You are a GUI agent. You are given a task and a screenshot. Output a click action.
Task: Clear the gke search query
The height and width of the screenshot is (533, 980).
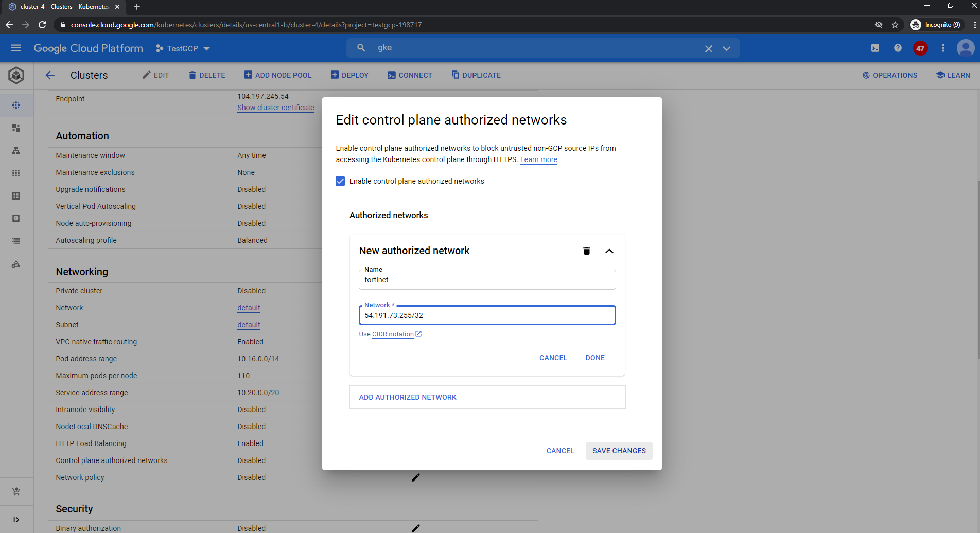[708, 48]
